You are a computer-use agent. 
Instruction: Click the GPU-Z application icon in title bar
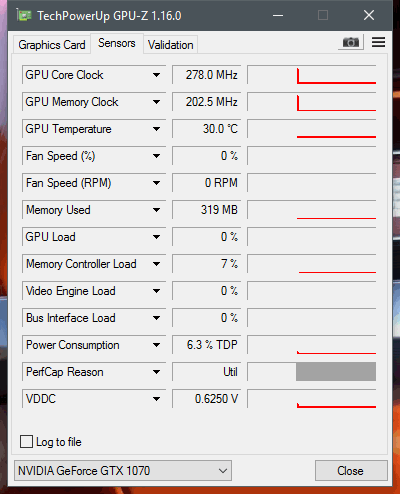tap(24, 15)
